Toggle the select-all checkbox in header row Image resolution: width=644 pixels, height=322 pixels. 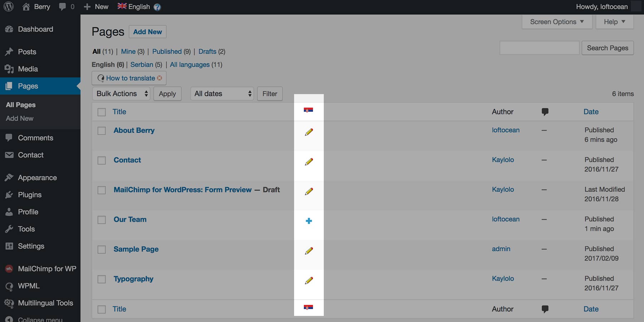[102, 112]
